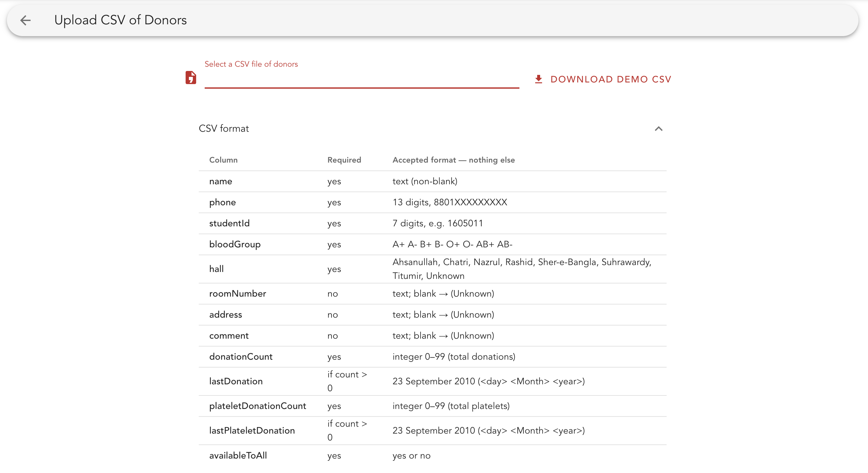Click the 'Upload CSV of Donors' title
This screenshot has width=868, height=473.
pos(120,20)
